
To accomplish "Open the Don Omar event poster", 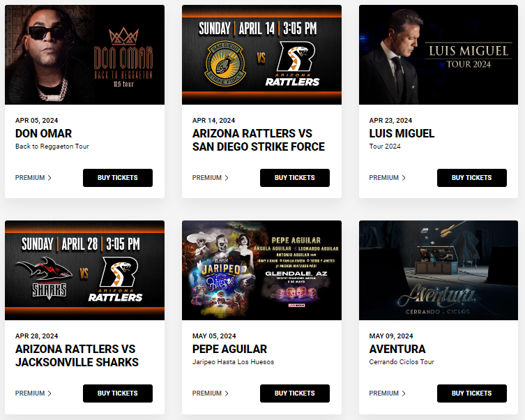I will (84, 54).
